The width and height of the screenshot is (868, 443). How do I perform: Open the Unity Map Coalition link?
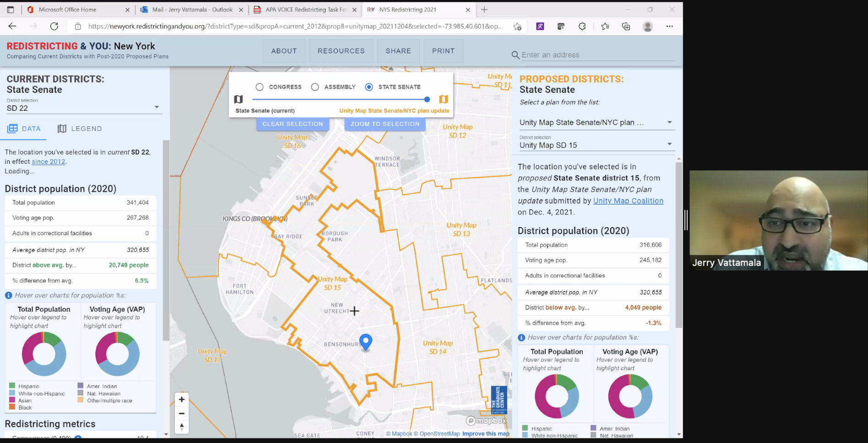coord(628,201)
